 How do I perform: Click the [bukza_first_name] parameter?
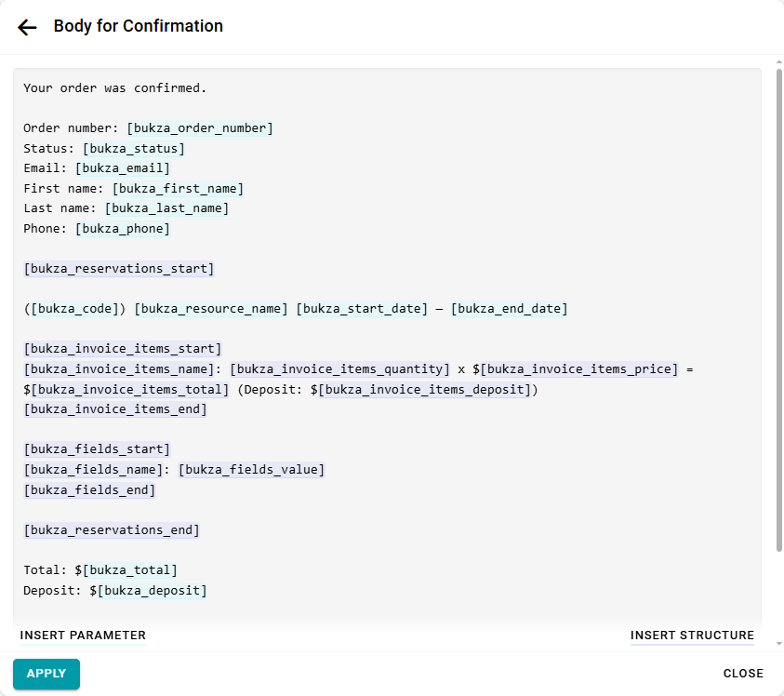click(x=179, y=189)
